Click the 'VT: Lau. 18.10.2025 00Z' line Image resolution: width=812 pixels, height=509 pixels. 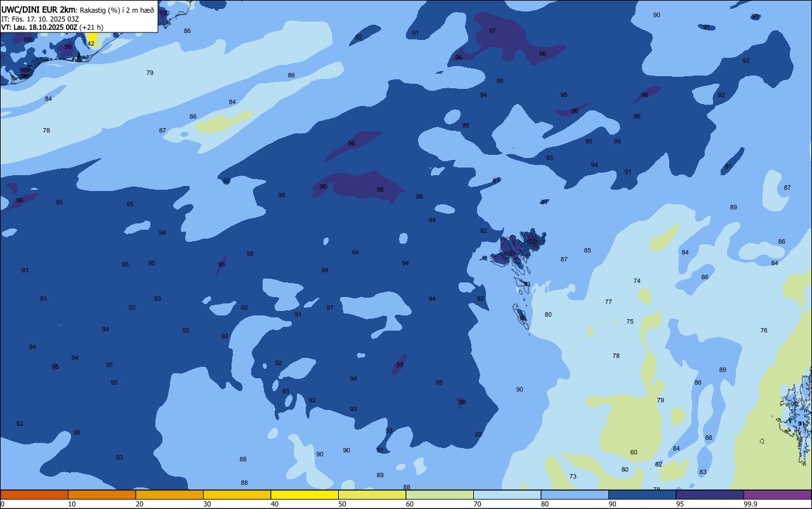39,27
